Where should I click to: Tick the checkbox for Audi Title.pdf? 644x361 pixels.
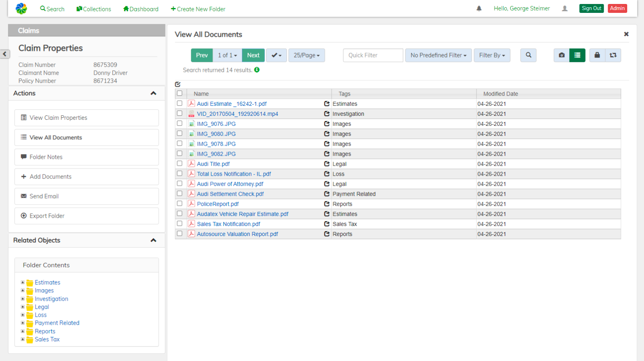point(180,164)
